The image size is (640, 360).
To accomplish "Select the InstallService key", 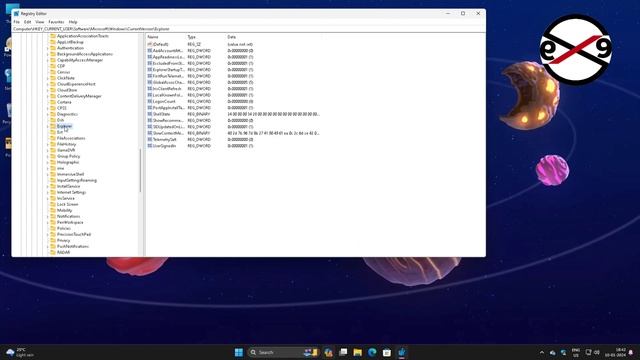I will [69, 186].
